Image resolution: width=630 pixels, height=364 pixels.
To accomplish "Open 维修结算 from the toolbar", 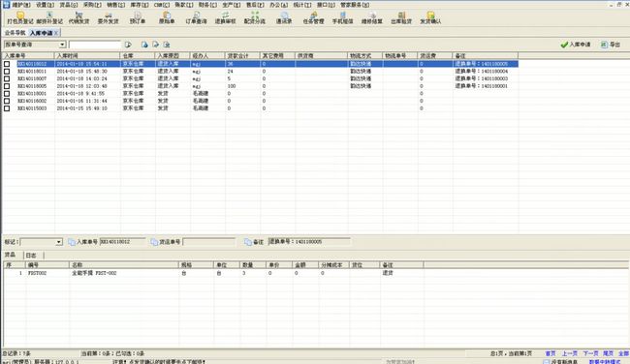I will click(x=372, y=18).
